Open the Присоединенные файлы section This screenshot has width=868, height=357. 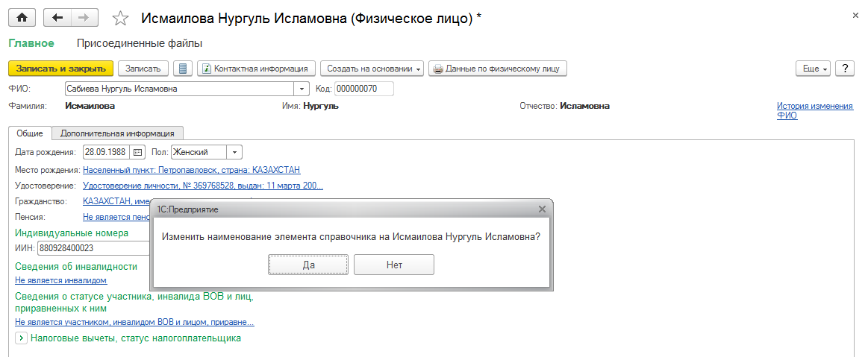click(x=140, y=43)
